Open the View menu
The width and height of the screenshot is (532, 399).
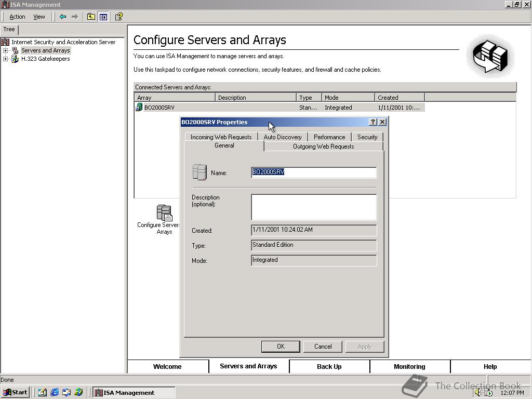(x=39, y=17)
